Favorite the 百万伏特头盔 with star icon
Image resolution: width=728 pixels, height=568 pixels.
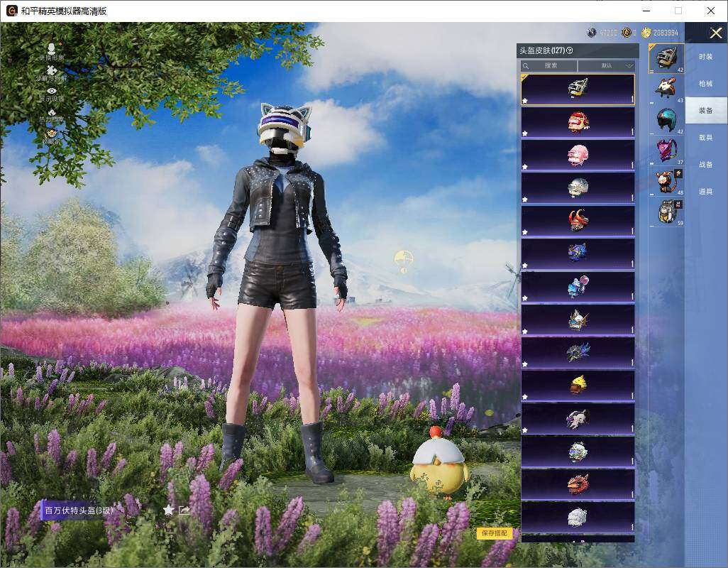(x=169, y=510)
